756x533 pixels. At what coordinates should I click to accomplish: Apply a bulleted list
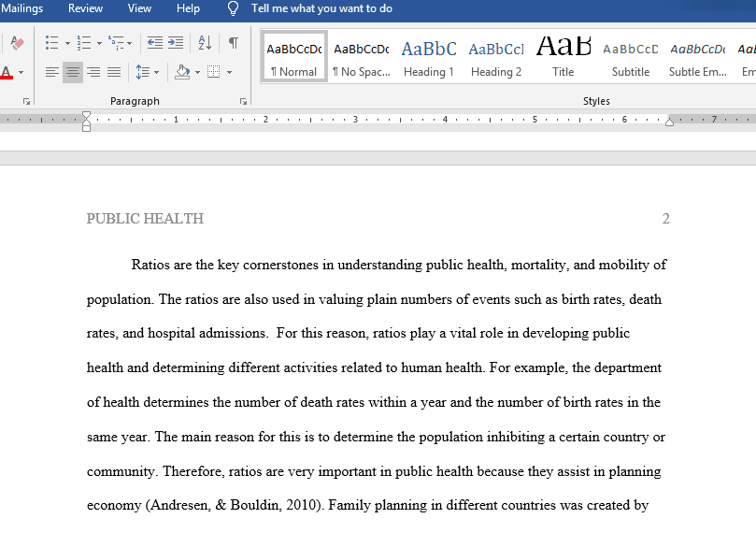[51, 43]
